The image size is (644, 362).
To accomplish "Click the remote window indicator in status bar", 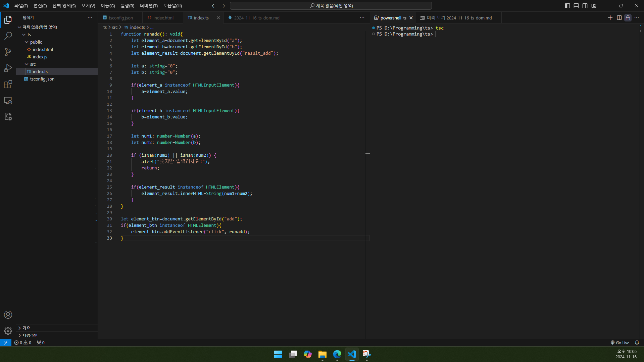I will 6,343.
